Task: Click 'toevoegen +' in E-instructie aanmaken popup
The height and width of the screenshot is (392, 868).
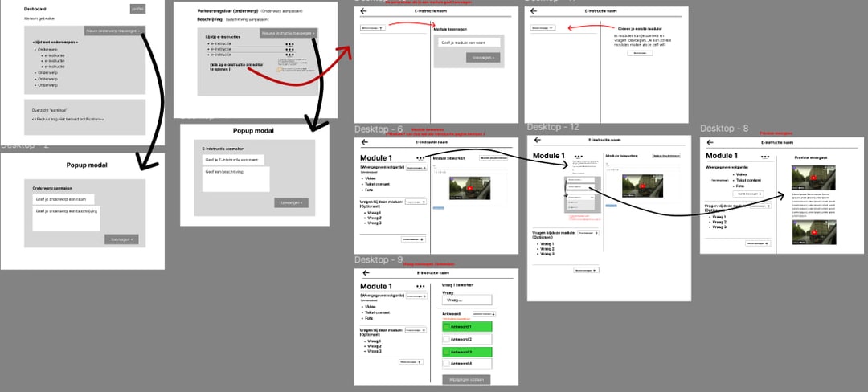Action: coord(291,203)
